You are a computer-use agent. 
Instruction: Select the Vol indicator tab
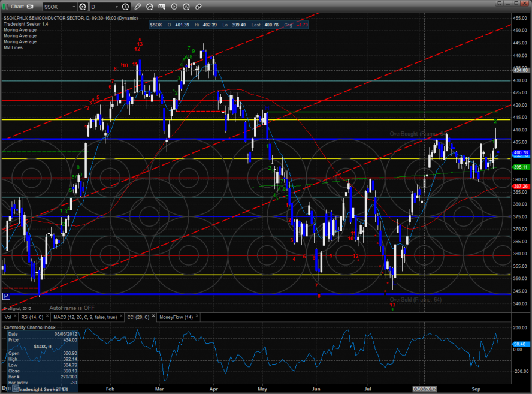click(x=8, y=317)
